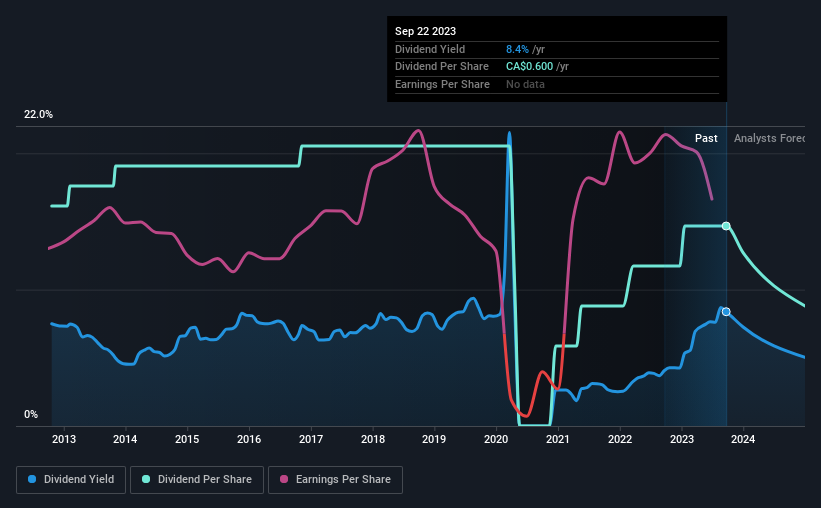Click the 22.0% y-axis label

38,115
